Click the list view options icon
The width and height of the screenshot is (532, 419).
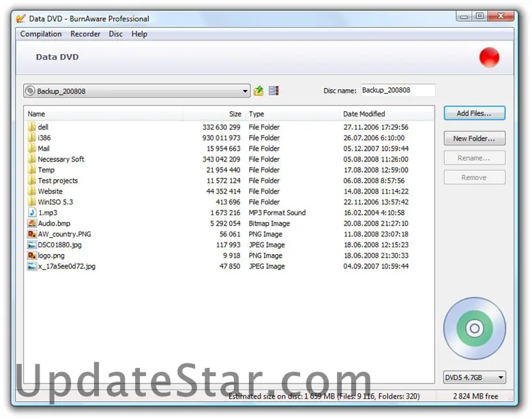coord(274,91)
